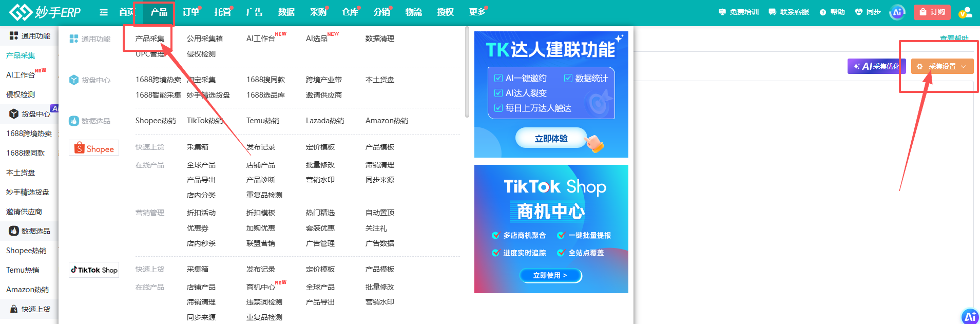Select 商机中心 in TikTok Shop section

(x=261, y=287)
